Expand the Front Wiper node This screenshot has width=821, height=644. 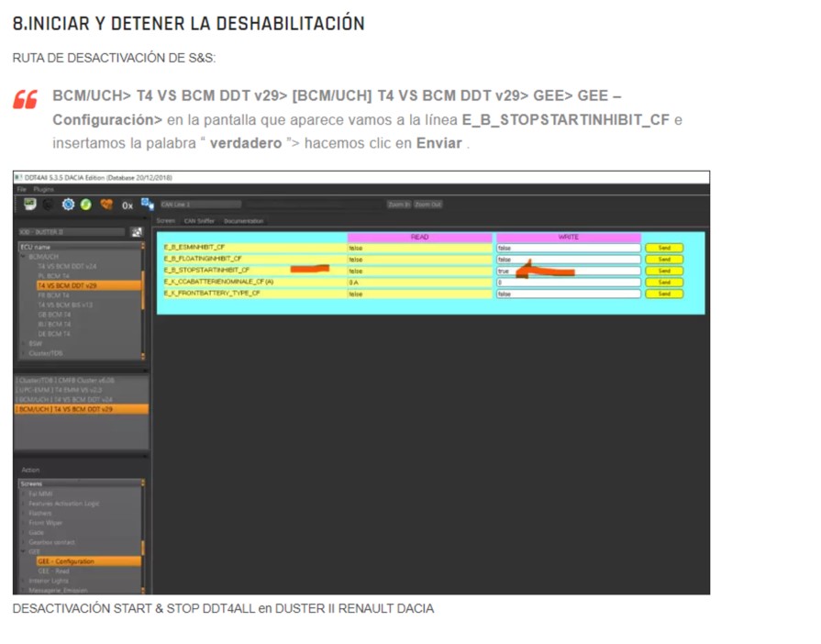click(23, 523)
